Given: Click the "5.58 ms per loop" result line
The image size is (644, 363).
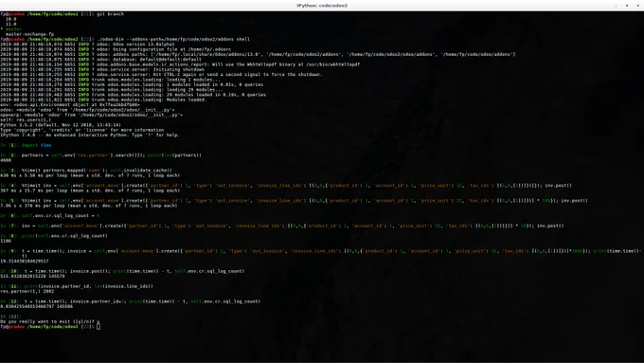Looking at the screenshot, I should (90, 175).
